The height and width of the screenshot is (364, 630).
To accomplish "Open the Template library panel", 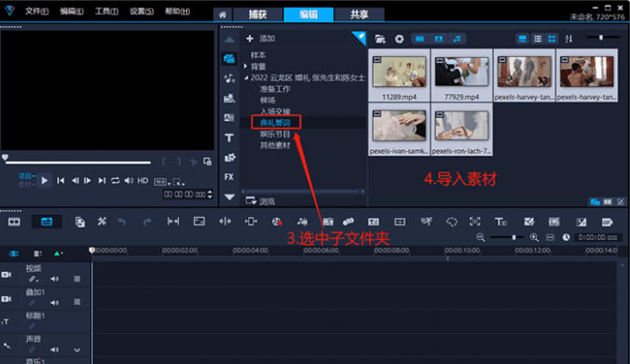I will click(x=229, y=98).
